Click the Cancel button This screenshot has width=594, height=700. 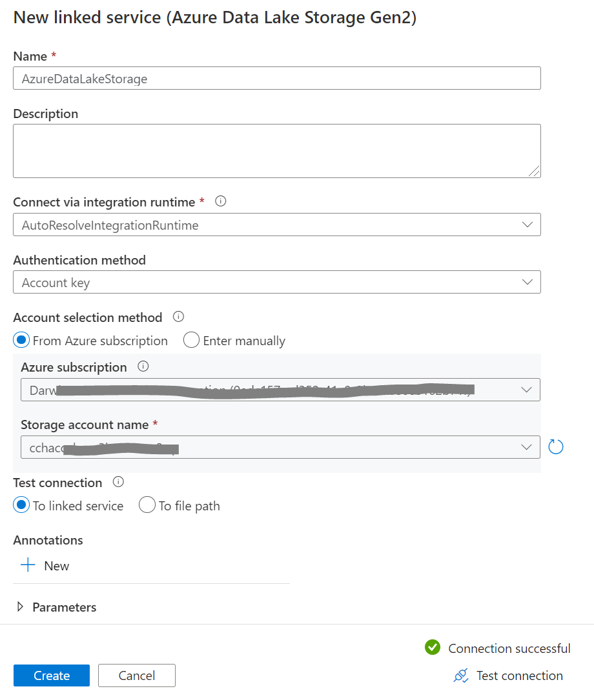(x=136, y=675)
